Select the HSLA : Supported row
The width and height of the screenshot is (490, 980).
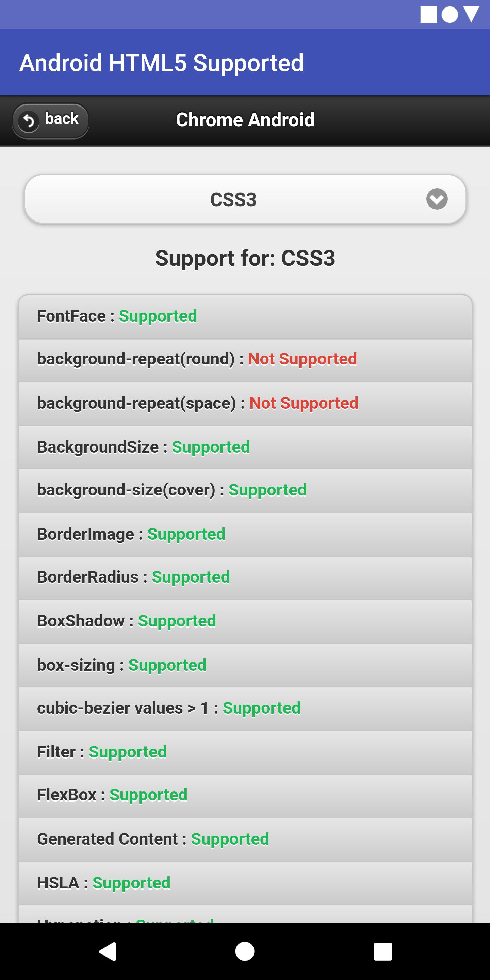tap(245, 882)
